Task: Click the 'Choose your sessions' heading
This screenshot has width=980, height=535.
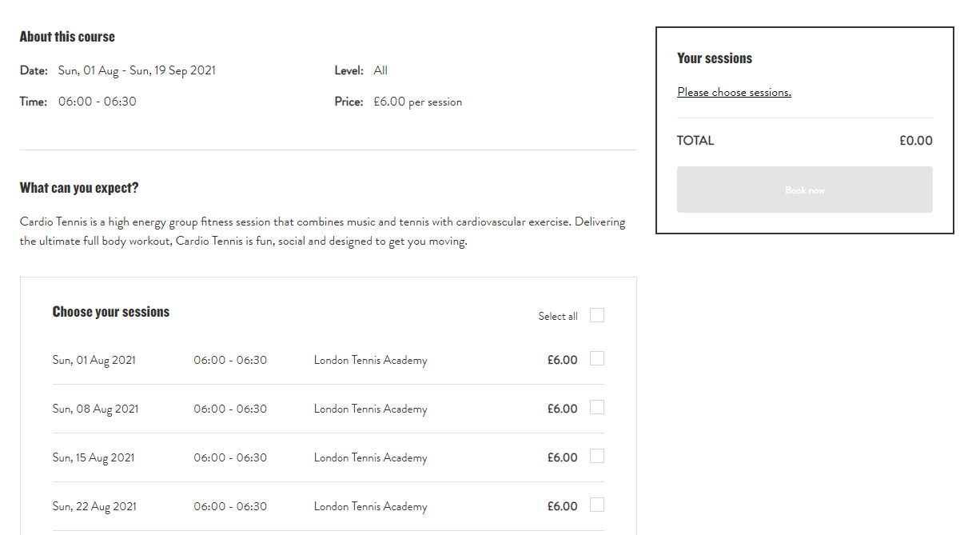Action: 111,312
